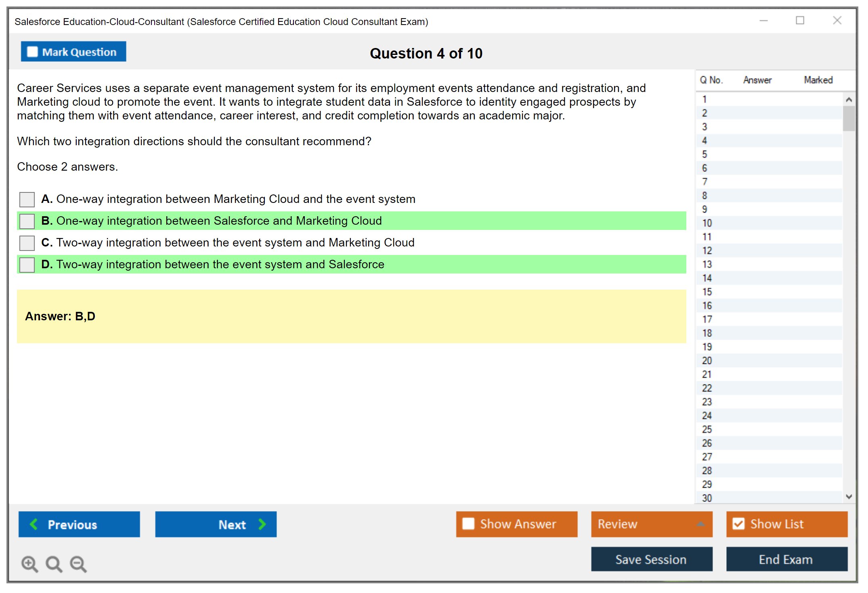Toggle the Show List checkbox
Screen dimensions: 868x593
click(x=738, y=524)
